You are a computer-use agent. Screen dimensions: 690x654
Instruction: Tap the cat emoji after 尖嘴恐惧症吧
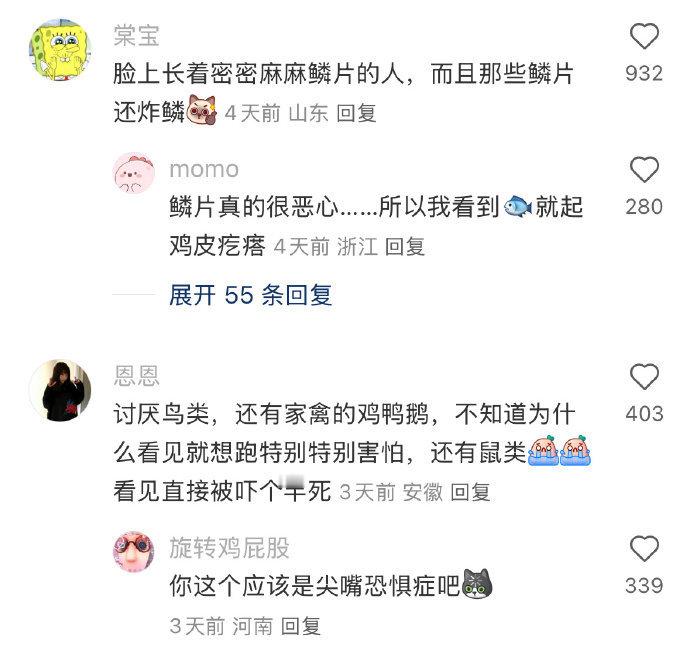477,584
